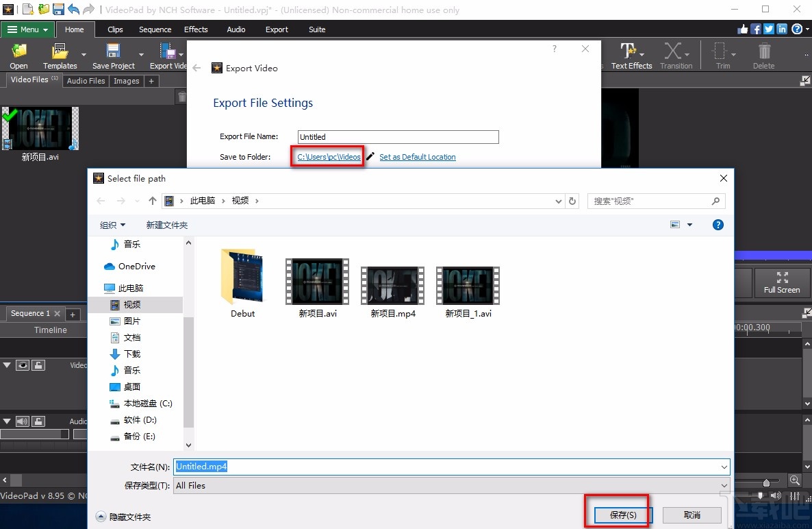The image size is (812, 529).
Task: Click the 保存(S) save button
Action: click(x=623, y=515)
